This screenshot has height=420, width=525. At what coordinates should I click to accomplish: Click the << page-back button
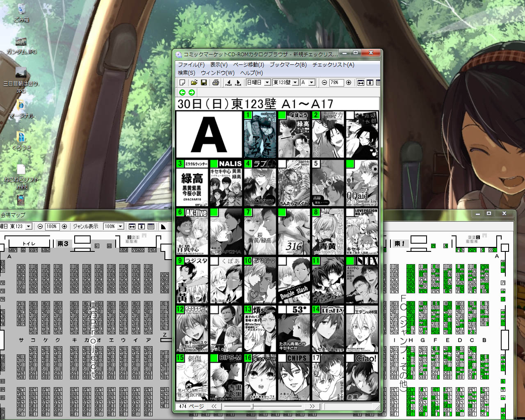point(214,406)
